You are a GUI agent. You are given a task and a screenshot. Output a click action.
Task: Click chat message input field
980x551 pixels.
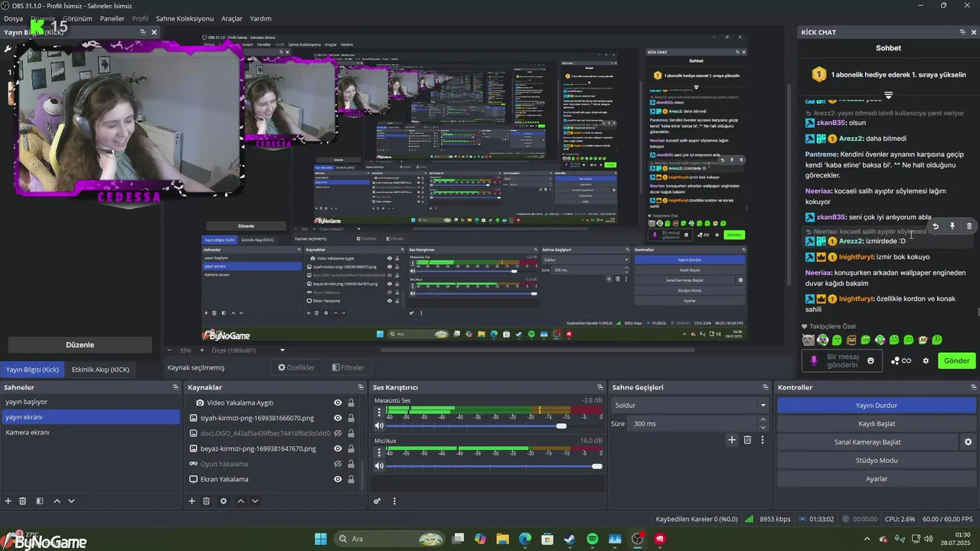[841, 360]
